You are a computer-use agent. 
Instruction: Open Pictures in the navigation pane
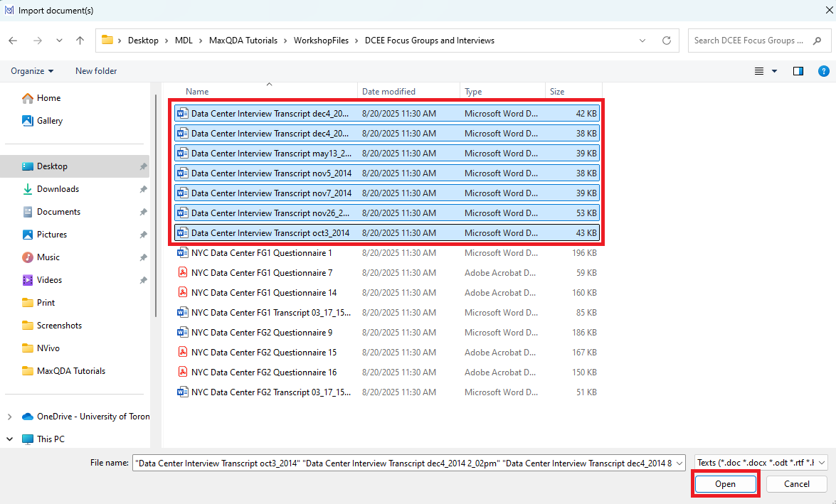(x=52, y=235)
